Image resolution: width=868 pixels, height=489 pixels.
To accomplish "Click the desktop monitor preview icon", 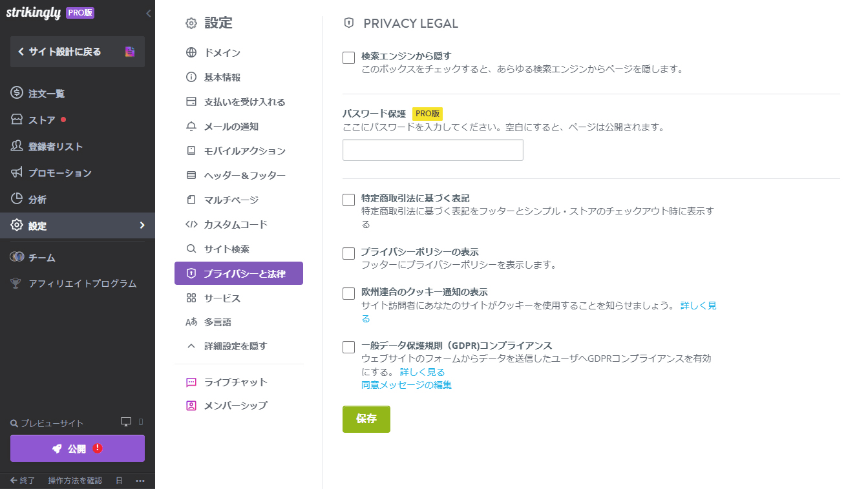I will [x=126, y=420].
